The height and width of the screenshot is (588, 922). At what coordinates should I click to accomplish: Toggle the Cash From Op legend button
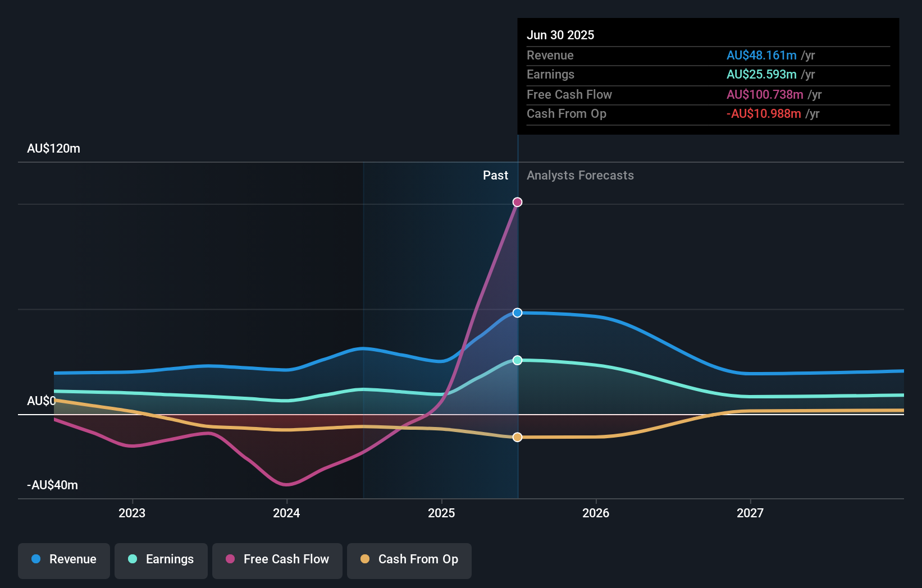click(x=409, y=560)
